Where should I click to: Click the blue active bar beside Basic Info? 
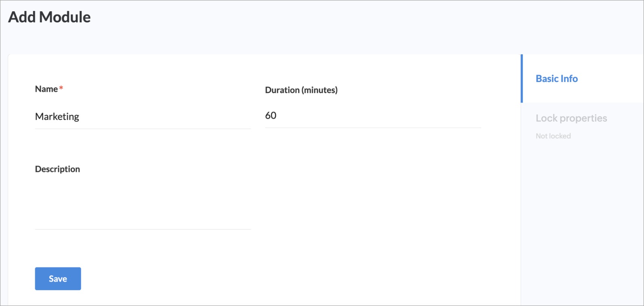point(521,79)
